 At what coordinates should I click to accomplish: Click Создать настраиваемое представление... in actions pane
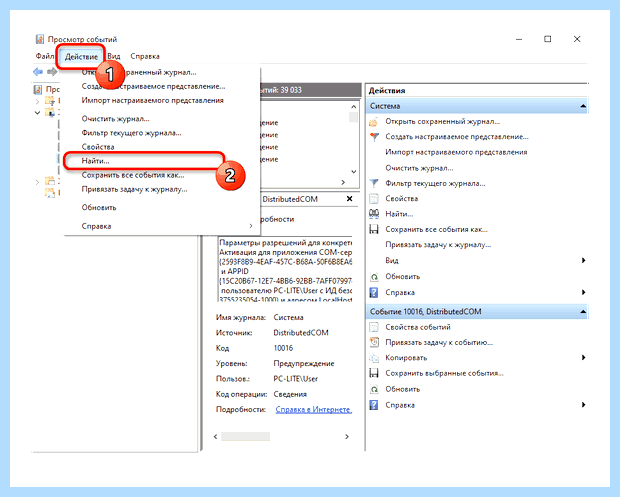[x=457, y=137]
